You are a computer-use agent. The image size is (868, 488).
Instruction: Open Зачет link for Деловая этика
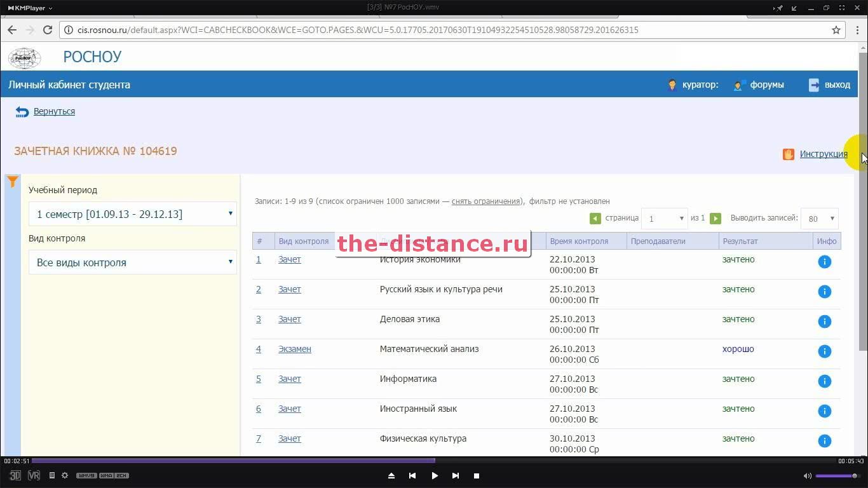coord(290,319)
